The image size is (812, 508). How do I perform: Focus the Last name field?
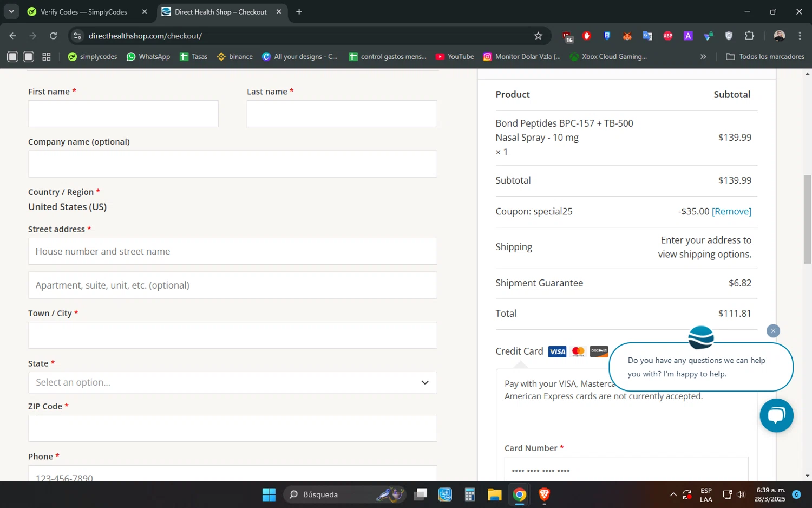[x=342, y=114]
